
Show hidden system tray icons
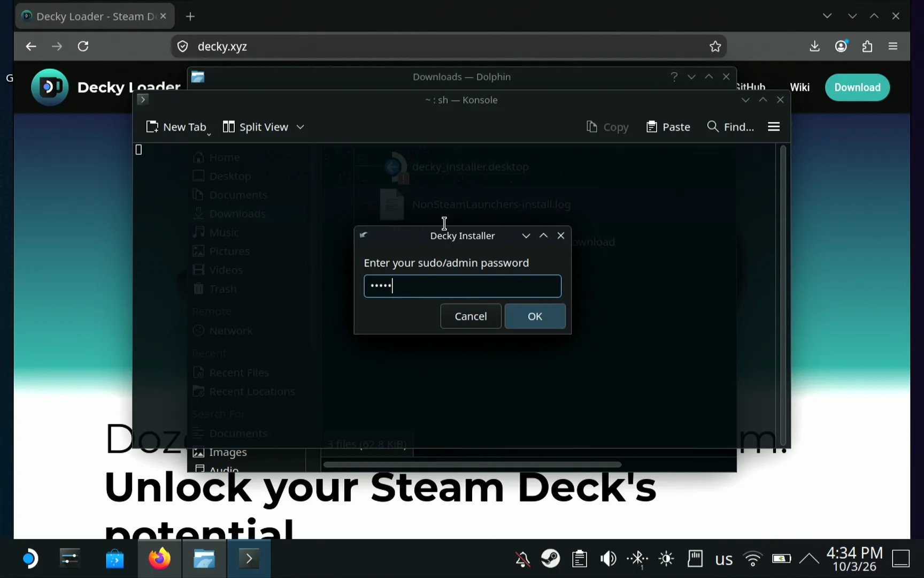coord(809,559)
